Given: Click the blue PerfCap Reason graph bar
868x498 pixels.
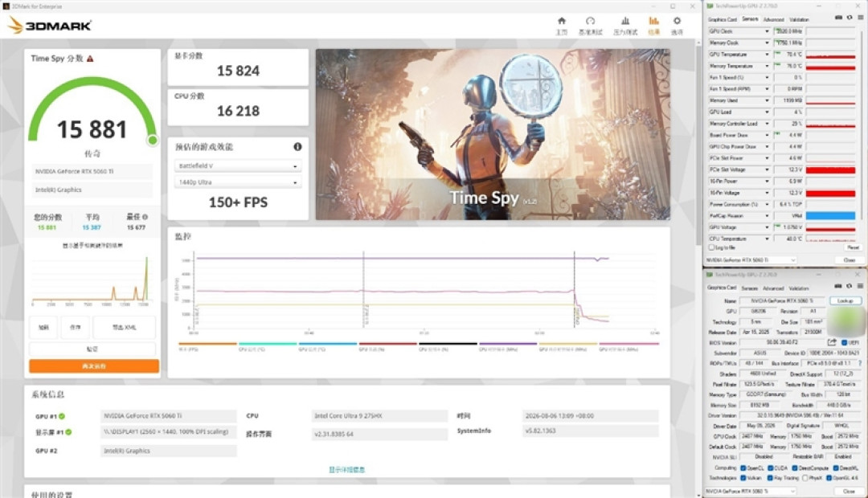Looking at the screenshot, I should click(x=830, y=216).
